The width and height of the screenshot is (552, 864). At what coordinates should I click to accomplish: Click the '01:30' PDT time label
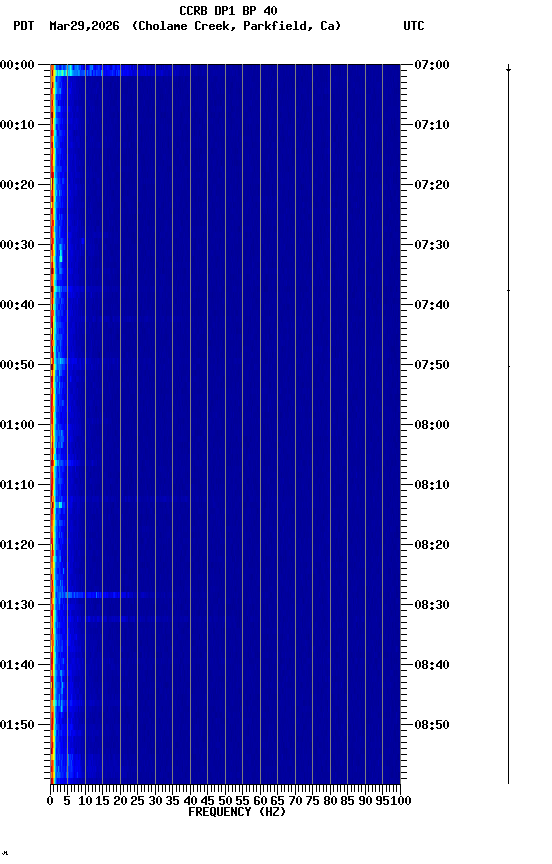pos(17,606)
